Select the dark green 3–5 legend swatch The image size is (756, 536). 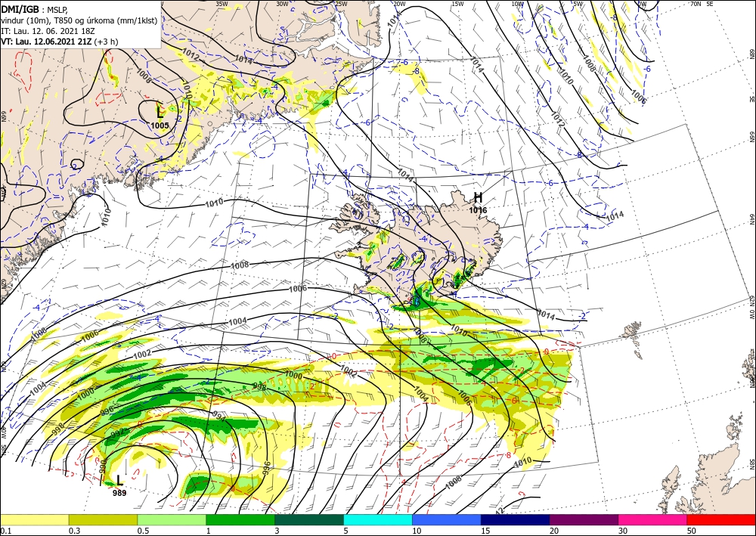coord(309,519)
